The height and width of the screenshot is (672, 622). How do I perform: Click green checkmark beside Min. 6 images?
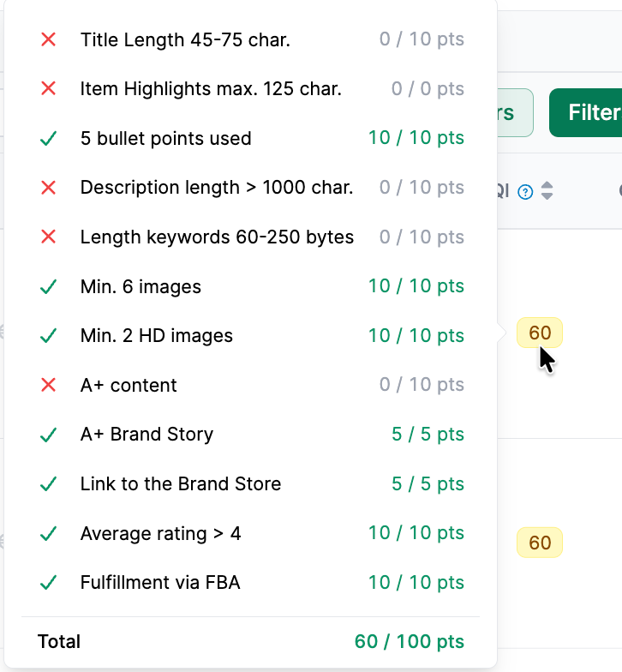pyautogui.click(x=48, y=286)
